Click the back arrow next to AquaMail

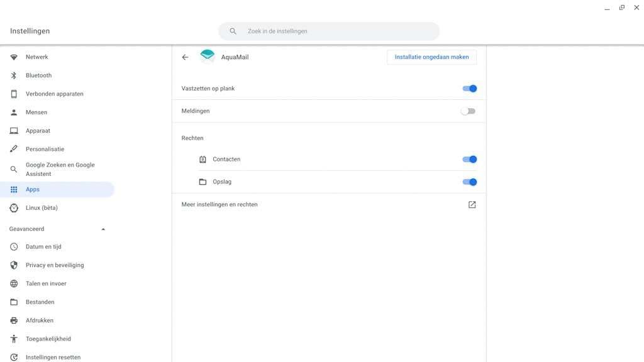[x=185, y=57]
